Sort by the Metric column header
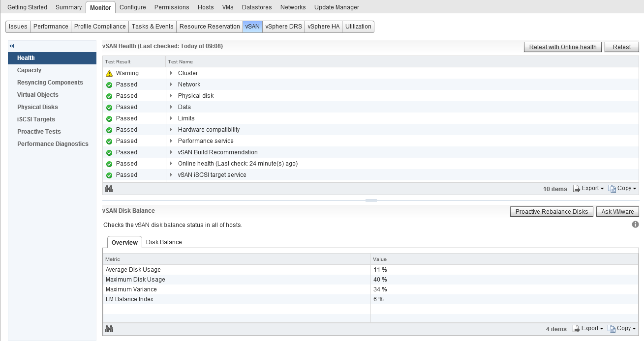This screenshot has height=341, width=644. (x=237, y=259)
